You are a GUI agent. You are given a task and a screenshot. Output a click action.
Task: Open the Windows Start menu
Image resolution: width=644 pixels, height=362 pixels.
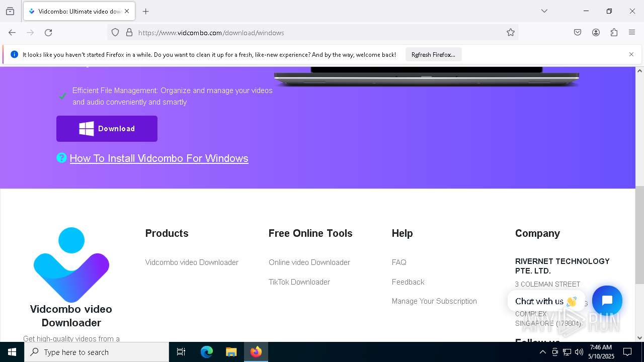coord(12,352)
